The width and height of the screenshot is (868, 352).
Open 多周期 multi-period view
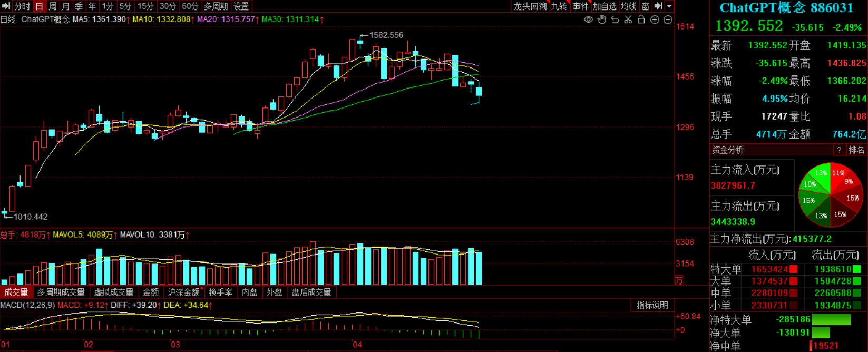[216, 6]
